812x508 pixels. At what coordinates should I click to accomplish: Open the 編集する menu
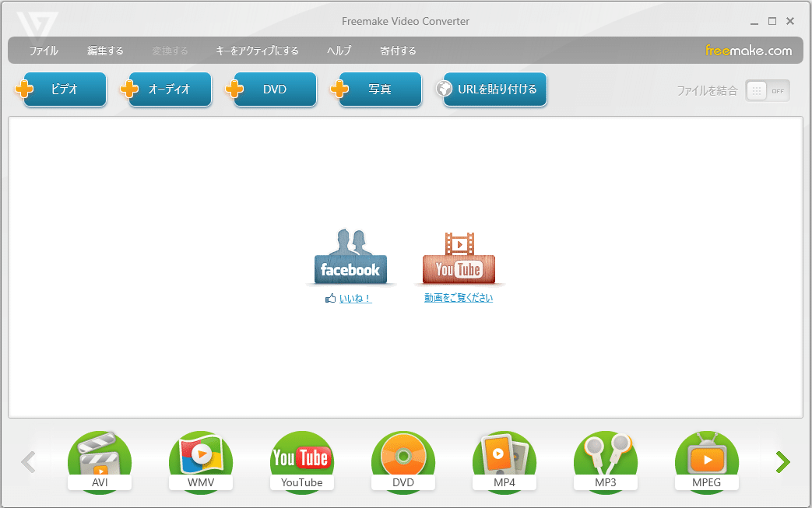click(x=105, y=51)
